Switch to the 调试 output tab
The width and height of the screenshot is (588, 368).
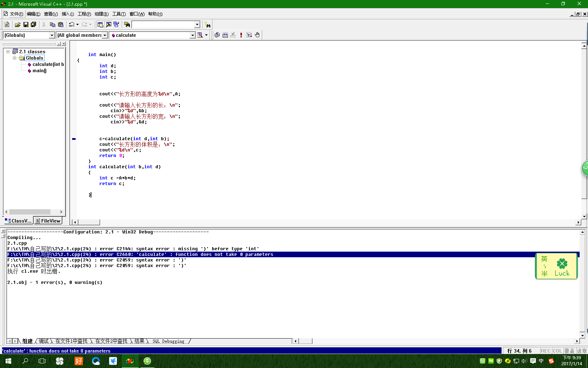point(44,341)
